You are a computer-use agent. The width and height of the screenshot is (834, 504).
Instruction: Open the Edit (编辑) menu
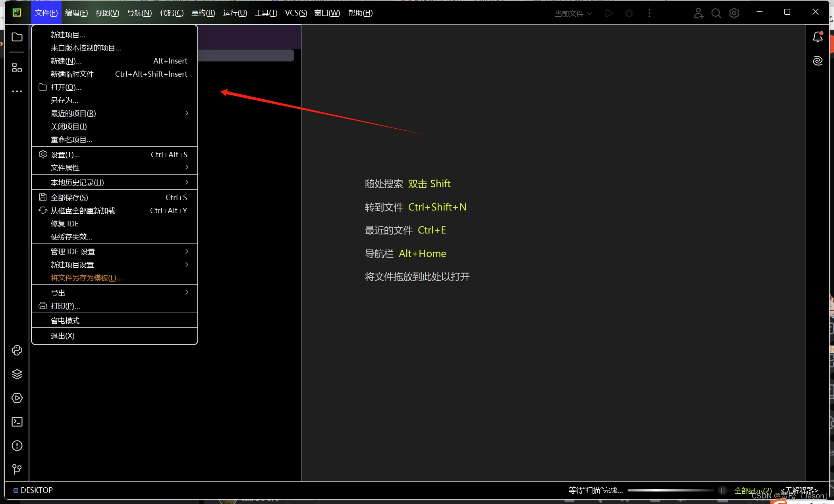tap(76, 13)
